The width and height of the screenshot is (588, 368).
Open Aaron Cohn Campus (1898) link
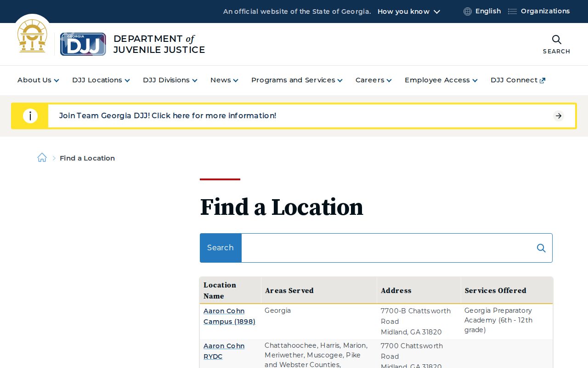pos(229,316)
